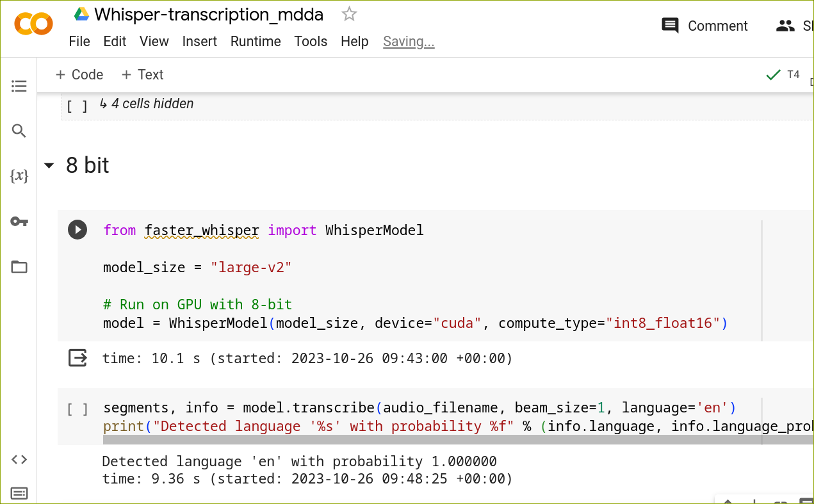Click the model_size assignment line
Image resolution: width=814 pixels, height=504 pixels.
click(197, 268)
